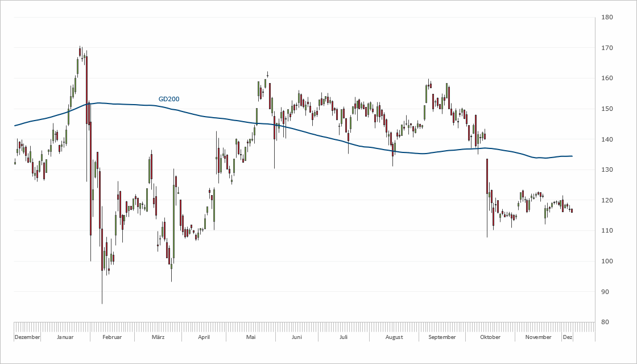637x364 pixels.
Task: Click the Januar month label
Action: pyautogui.click(x=65, y=337)
